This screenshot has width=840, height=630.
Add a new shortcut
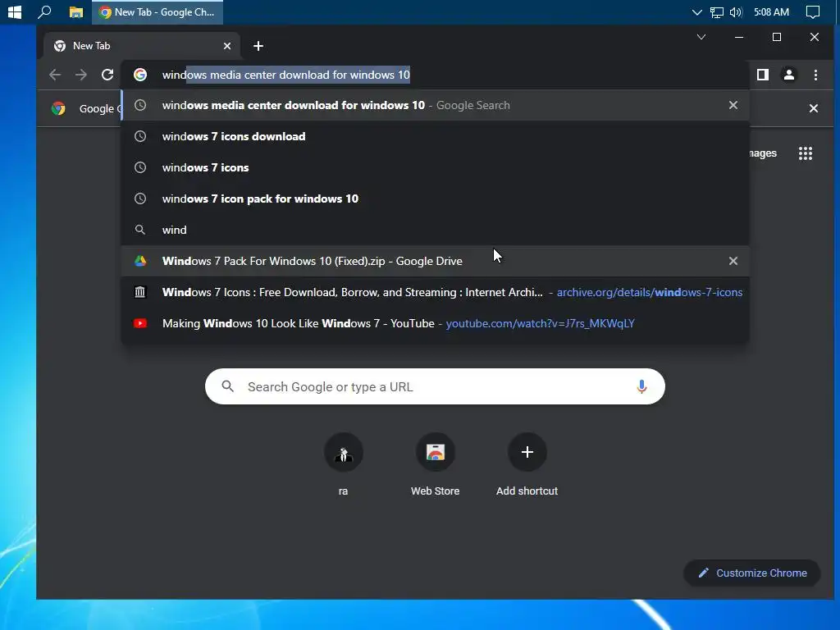pos(527,464)
